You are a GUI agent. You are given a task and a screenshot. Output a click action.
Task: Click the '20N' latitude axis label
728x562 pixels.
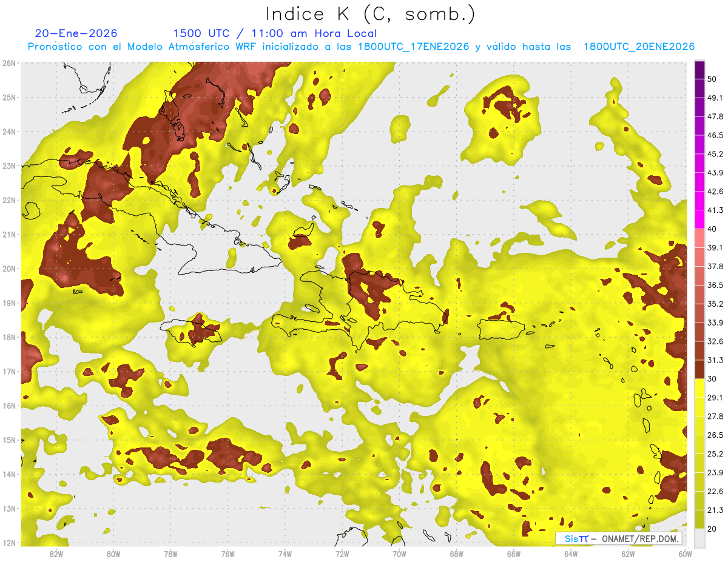point(10,269)
